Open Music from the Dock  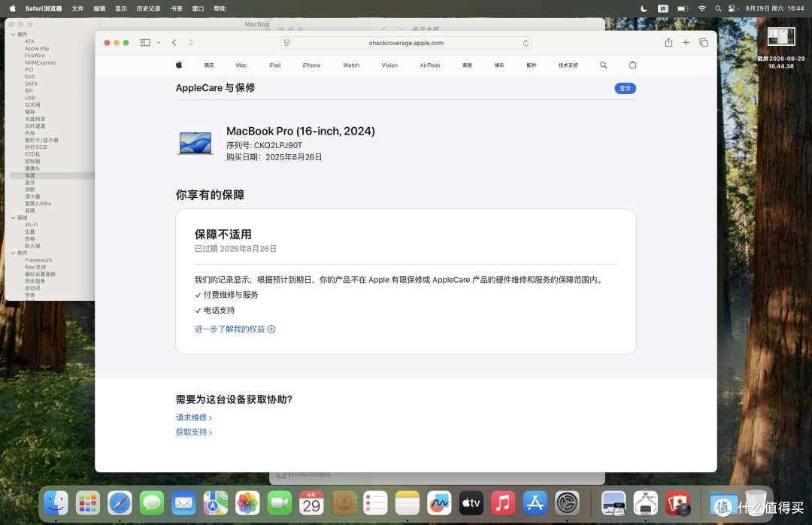503,503
